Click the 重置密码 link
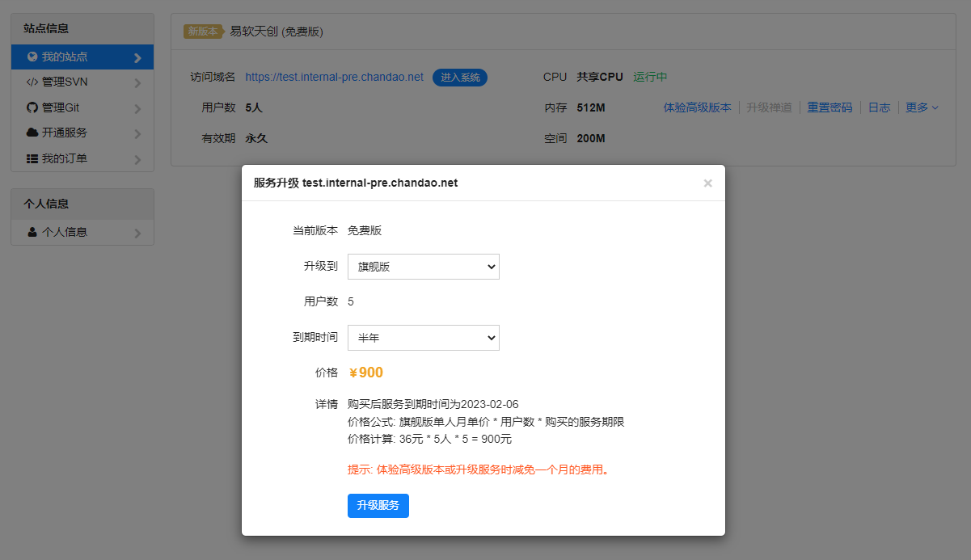 (x=830, y=107)
